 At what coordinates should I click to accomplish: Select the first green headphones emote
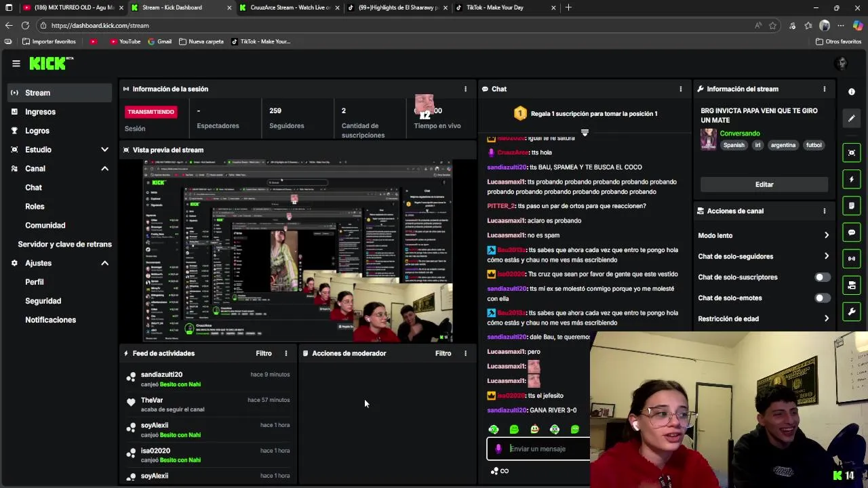pos(494,429)
